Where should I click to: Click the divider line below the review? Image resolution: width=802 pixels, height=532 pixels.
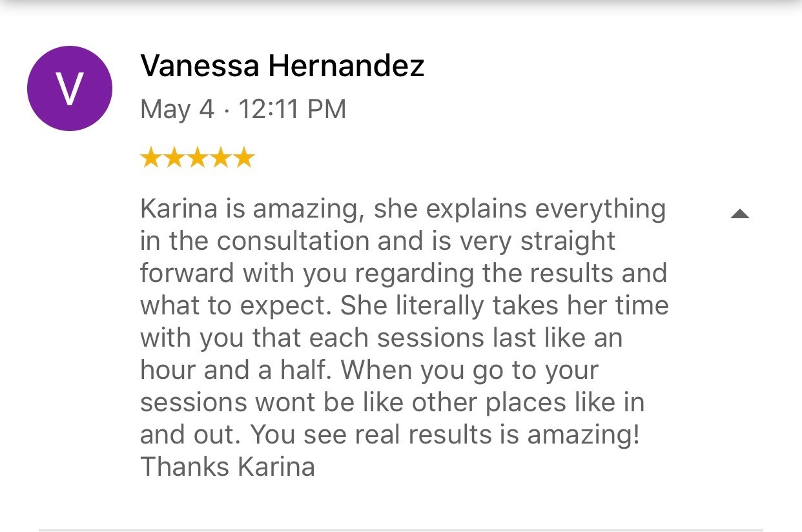[x=401, y=530]
